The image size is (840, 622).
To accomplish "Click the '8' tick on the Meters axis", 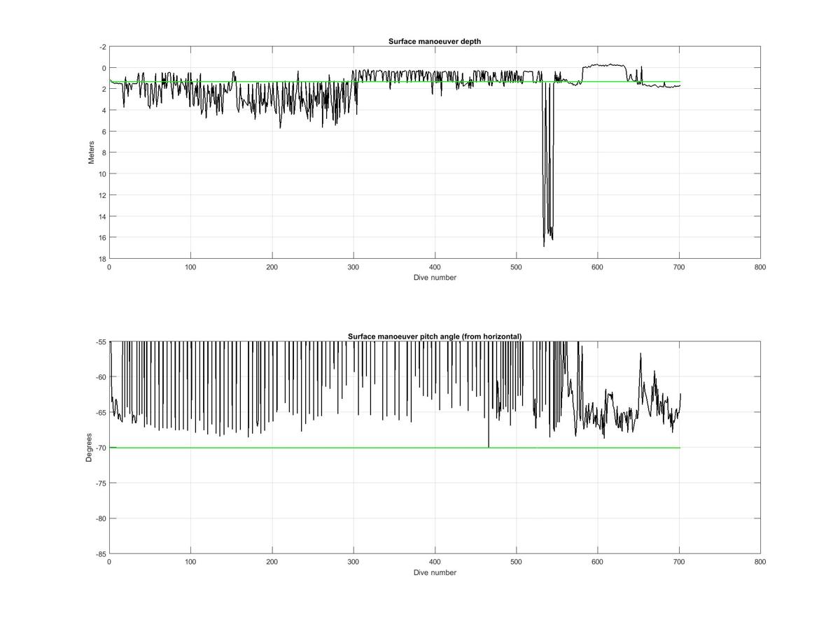I will point(104,153).
